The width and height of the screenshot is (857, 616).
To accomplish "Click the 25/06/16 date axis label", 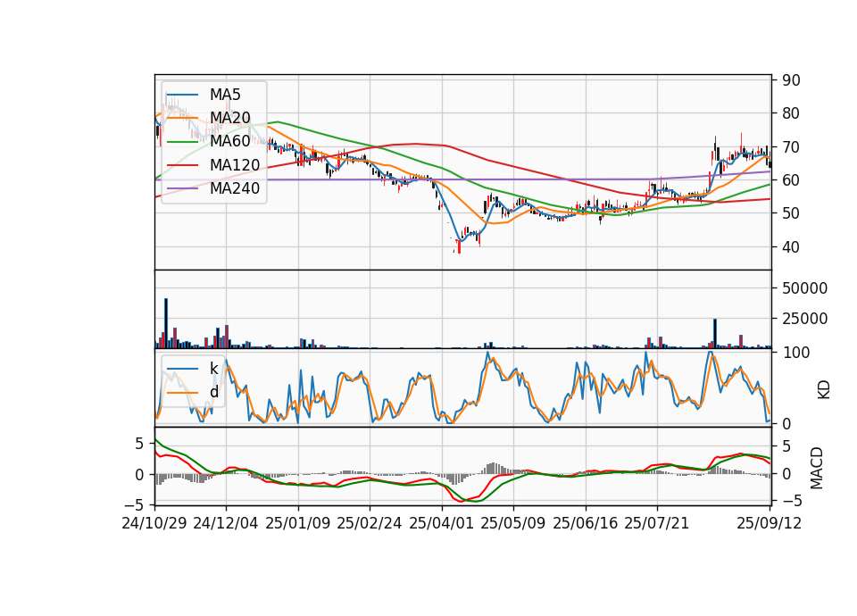I will tap(586, 523).
